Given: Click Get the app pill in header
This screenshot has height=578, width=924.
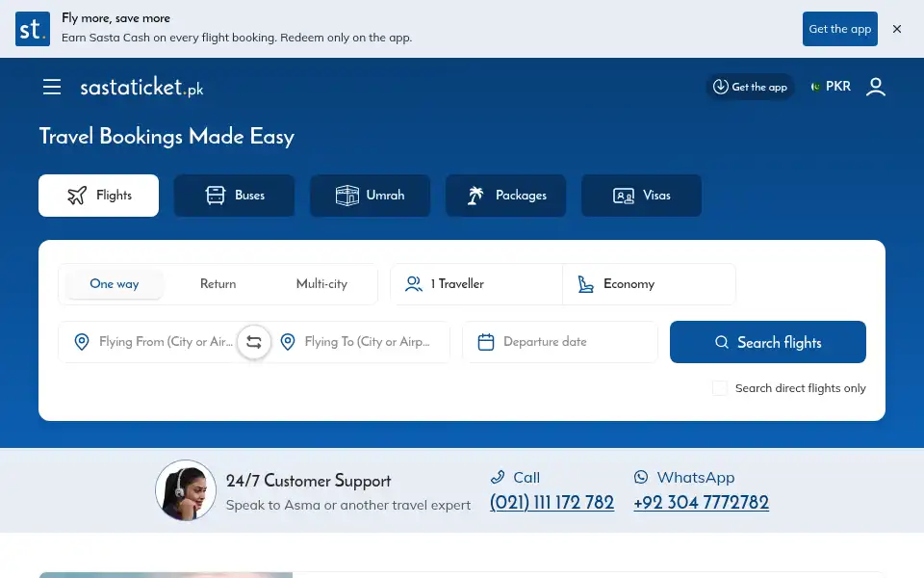Looking at the screenshot, I should (x=750, y=87).
